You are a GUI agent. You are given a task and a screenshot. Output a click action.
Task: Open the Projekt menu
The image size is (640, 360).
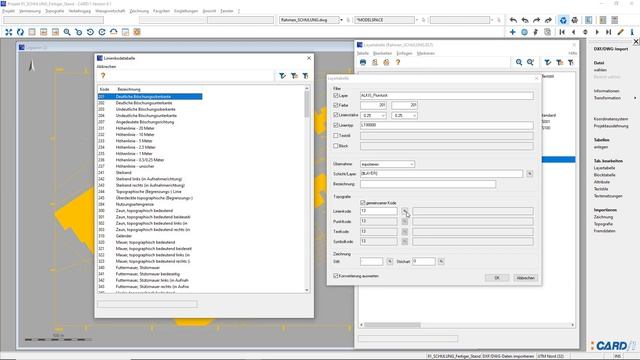tap(9, 11)
